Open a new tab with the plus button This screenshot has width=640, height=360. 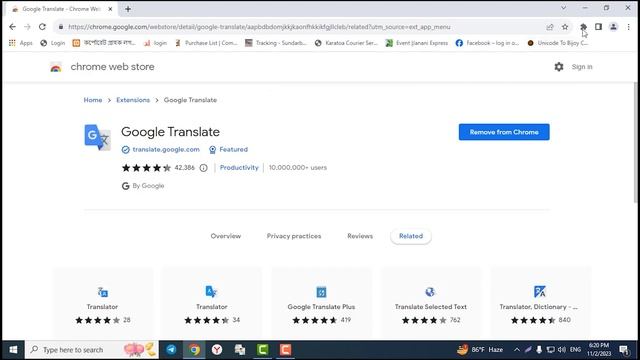coord(128,9)
